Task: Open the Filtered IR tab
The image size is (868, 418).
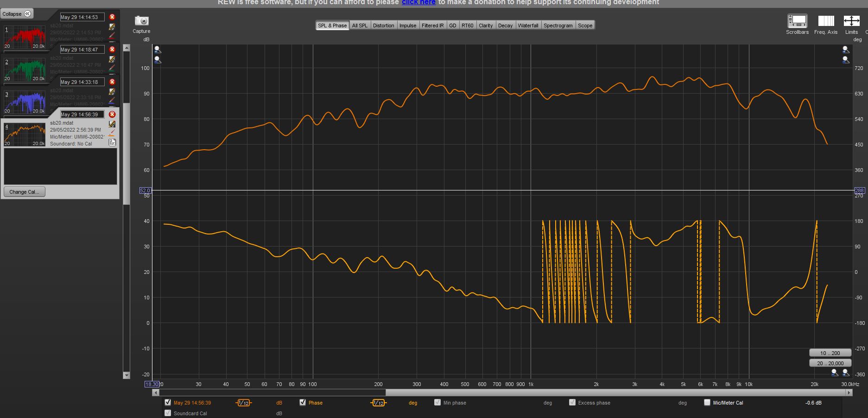Action: (x=432, y=25)
